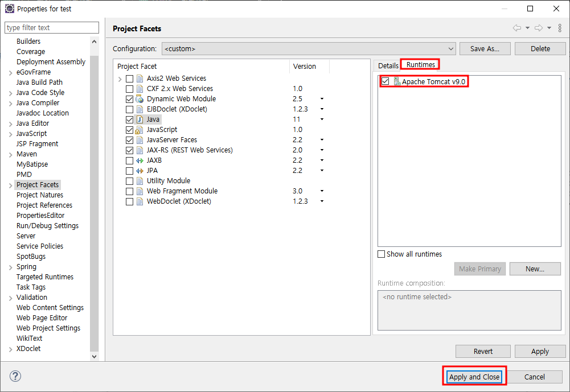The image size is (570, 392).
Task: Enable the Axis2 Web Services facet checkbox
Action: tap(129, 79)
